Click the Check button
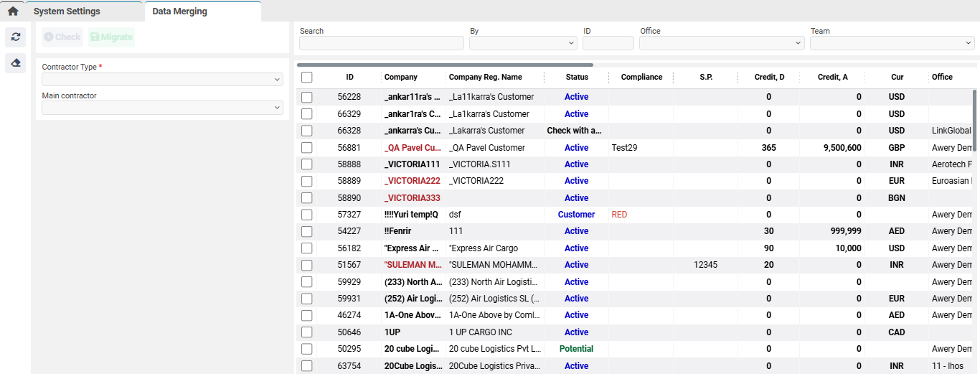This screenshot has width=980, height=374. click(62, 37)
